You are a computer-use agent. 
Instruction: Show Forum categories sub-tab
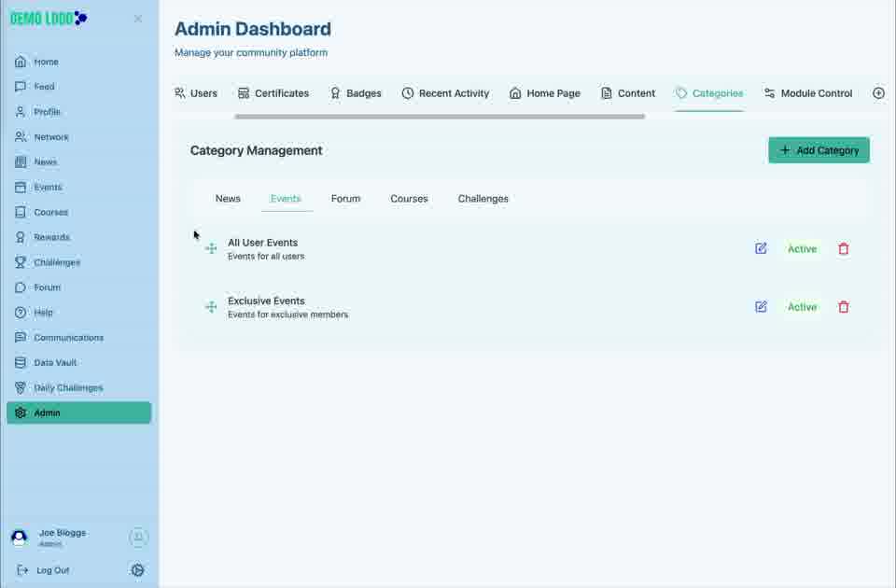[345, 198]
